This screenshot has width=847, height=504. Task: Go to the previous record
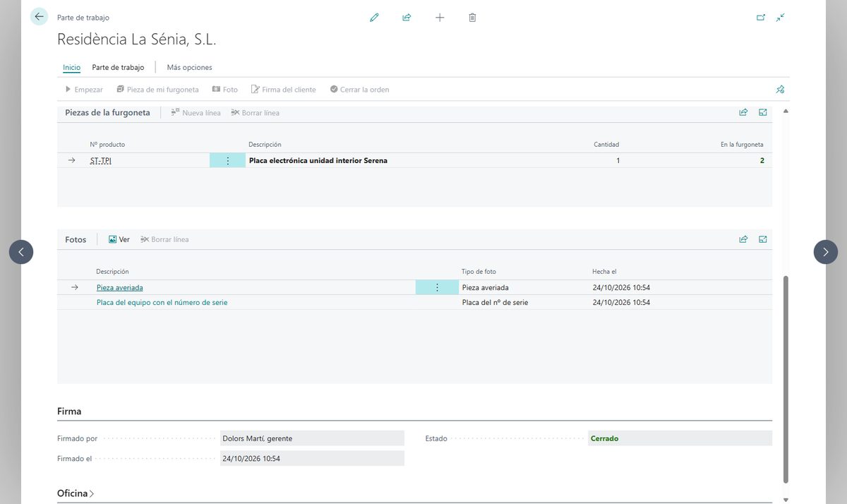coord(21,252)
